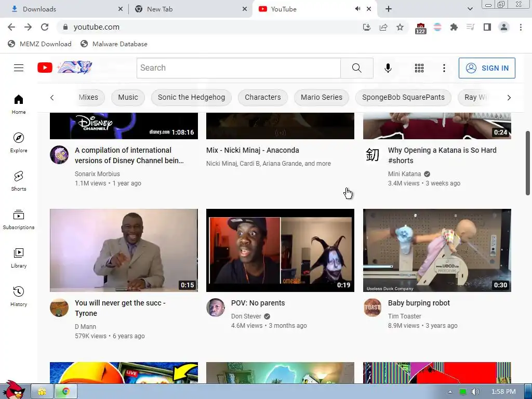Select the Music filter chip
Viewport: 532px width, 399px height.
point(128,97)
